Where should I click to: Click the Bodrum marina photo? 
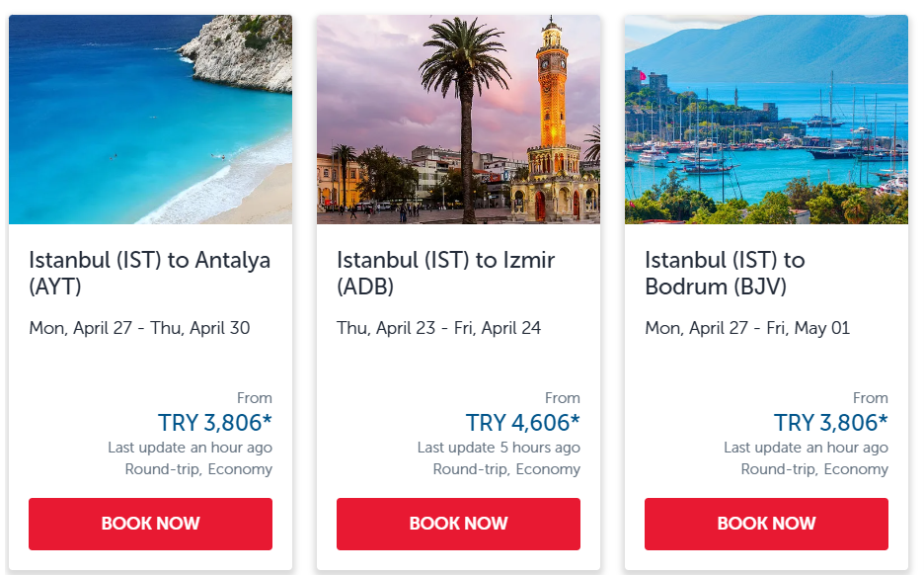766,120
